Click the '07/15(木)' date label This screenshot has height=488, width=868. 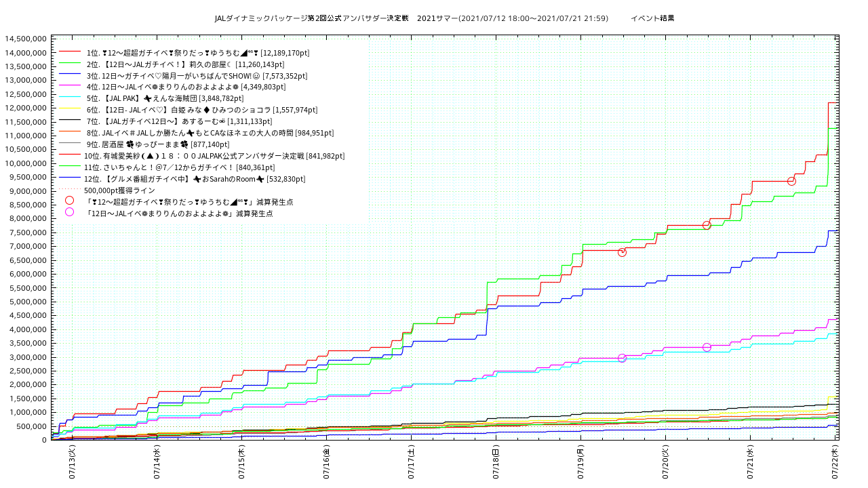pyautogui.click(x=242, y=463)
